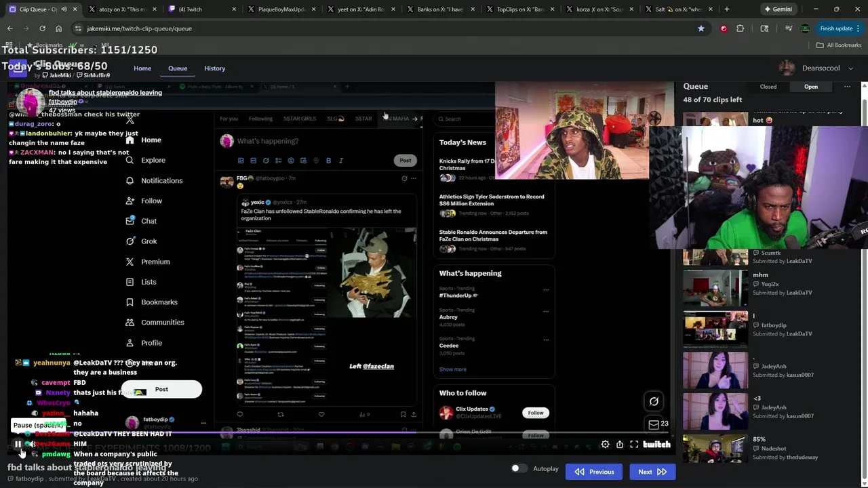Mute the Clip Queue tab via speaker icon
This screenshot has height=488, width=868.
pos(64,9)
